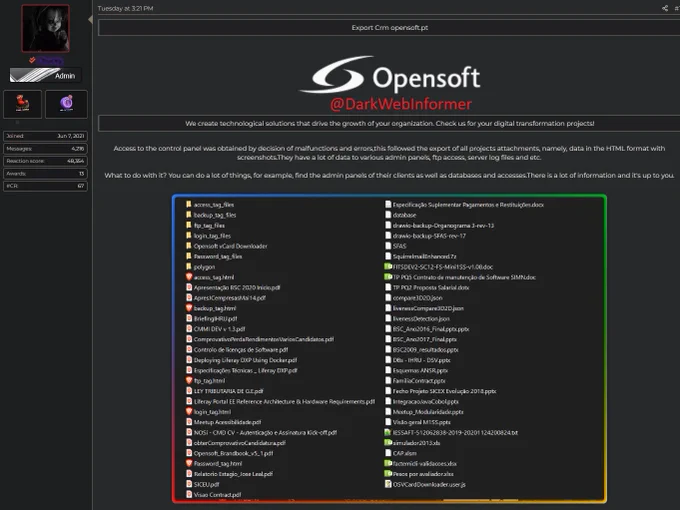Select Relatorio Estagio_Jose Leal.pdf

pos(233,474)
